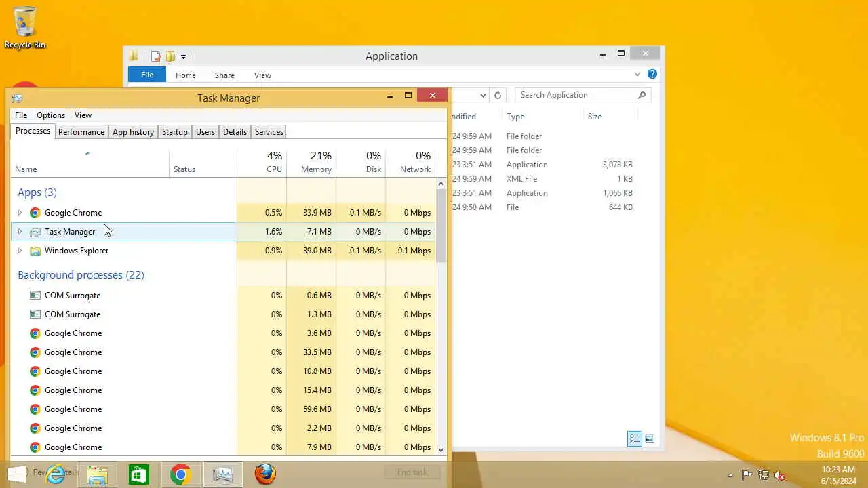Launch Internet Explorer from the taskbar

pyautogui.click(x=55, y=474)
